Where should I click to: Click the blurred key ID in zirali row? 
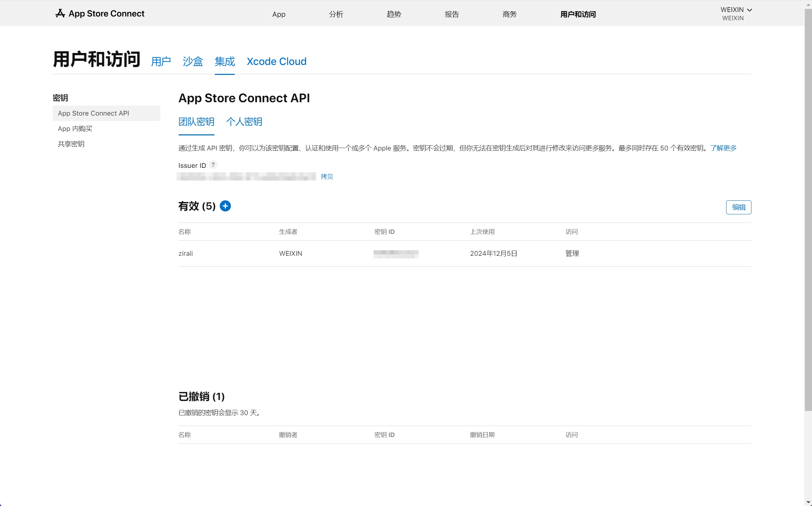coord(396,254)
